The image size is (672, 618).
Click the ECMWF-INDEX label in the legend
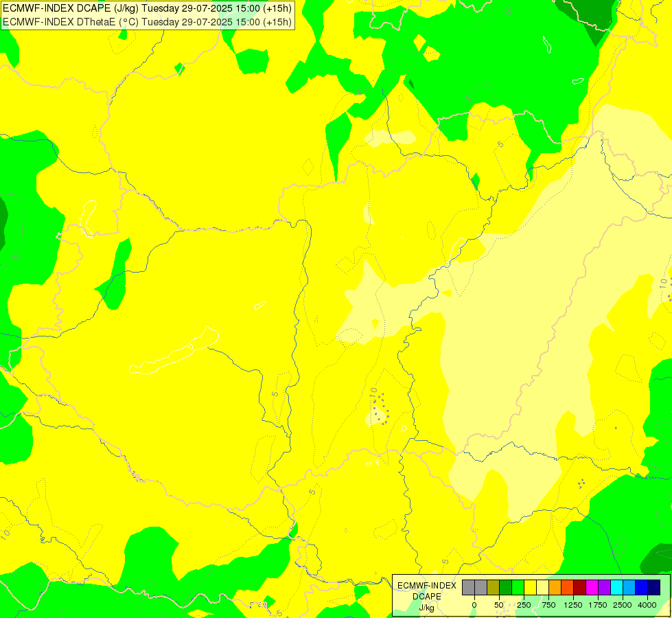pyautogui.click(x=427, y=586)
